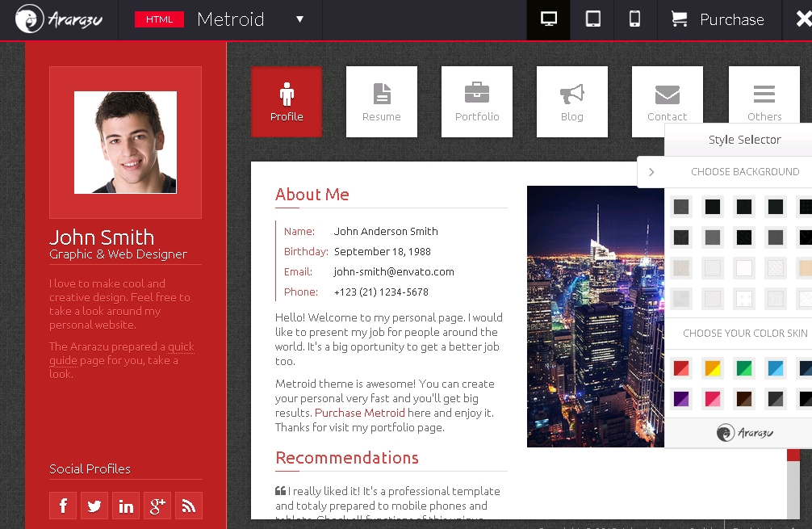
Task: Open the Others menu tile
Action: tap(764, 102)
